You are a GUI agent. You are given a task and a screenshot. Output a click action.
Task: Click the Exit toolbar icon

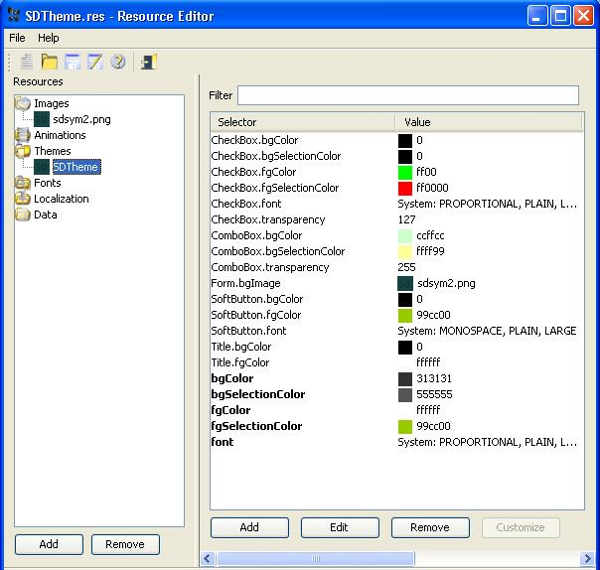click(x=149, y=62)
